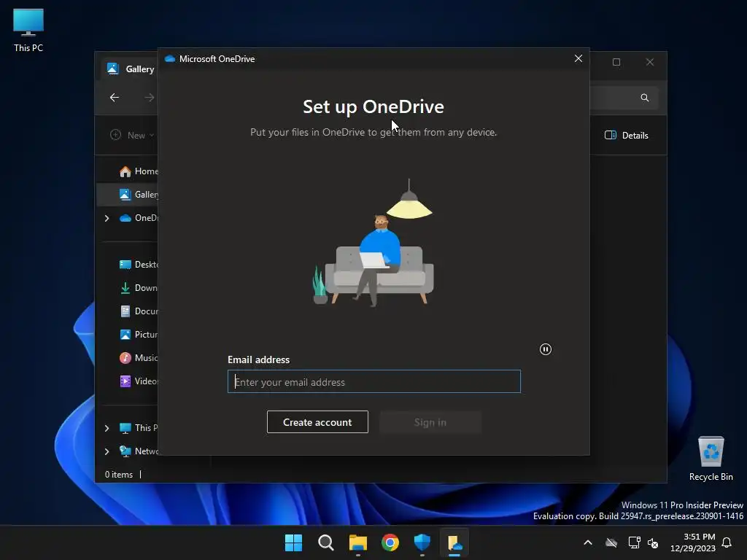Viewport: 747px width, 560px height.
Task: Open Videos folder in sidebar
Action: click(x=139, y=381)
